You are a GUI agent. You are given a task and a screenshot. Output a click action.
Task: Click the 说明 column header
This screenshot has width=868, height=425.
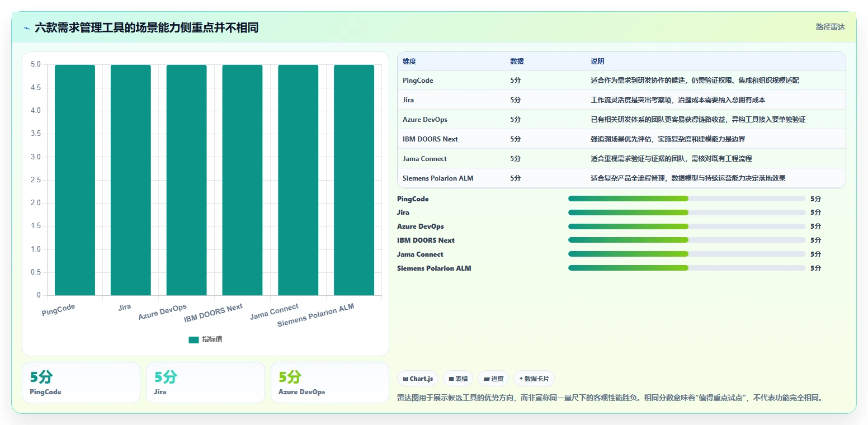coord(598,62)
